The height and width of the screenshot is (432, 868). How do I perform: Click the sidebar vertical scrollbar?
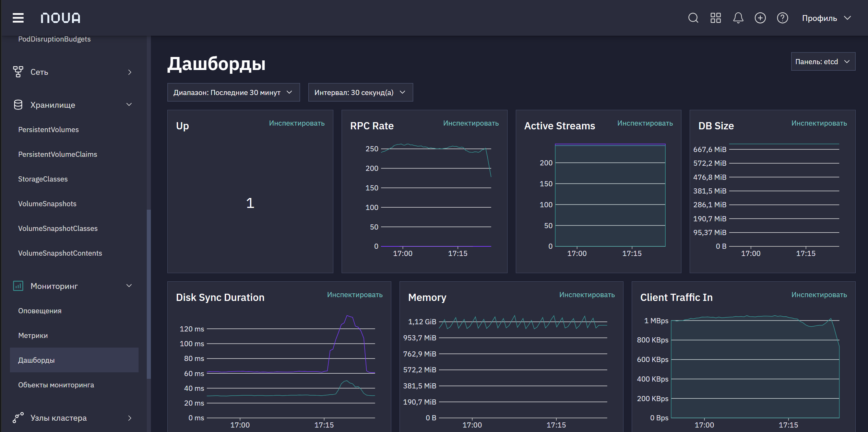tap(148, 294)
